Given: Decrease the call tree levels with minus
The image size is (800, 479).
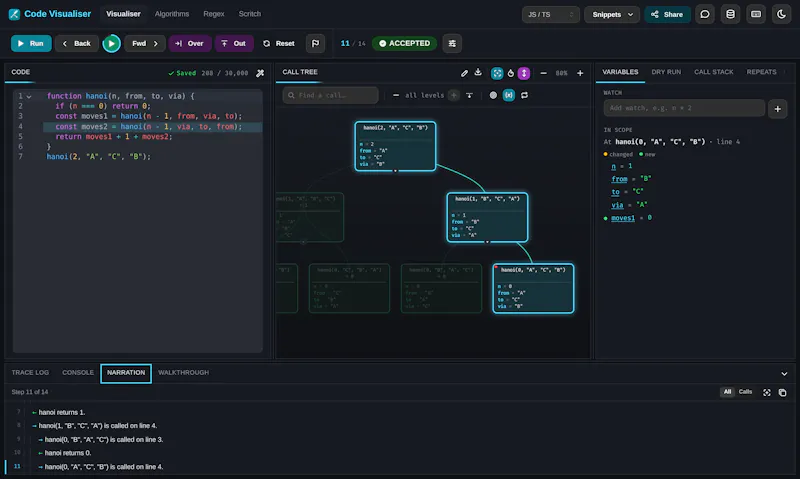Looking at the screenshot, I should (396, 95).
